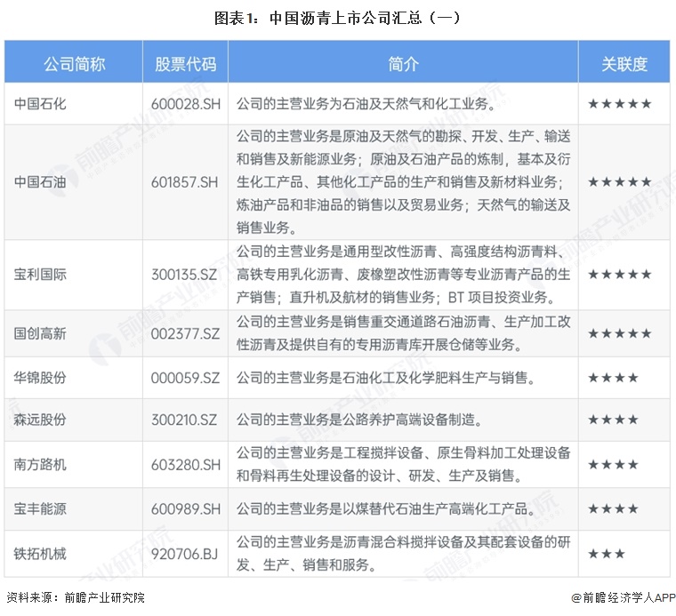Select company name 中国石化
Viewport: 676px width, 616px height.
point(40,104)
